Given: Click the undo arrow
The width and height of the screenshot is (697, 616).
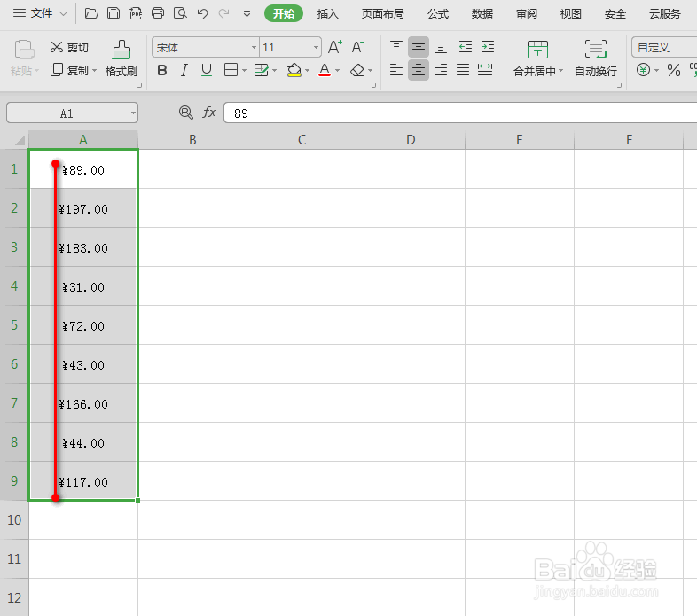Looking at the screenshot, I should pos(203,13).
